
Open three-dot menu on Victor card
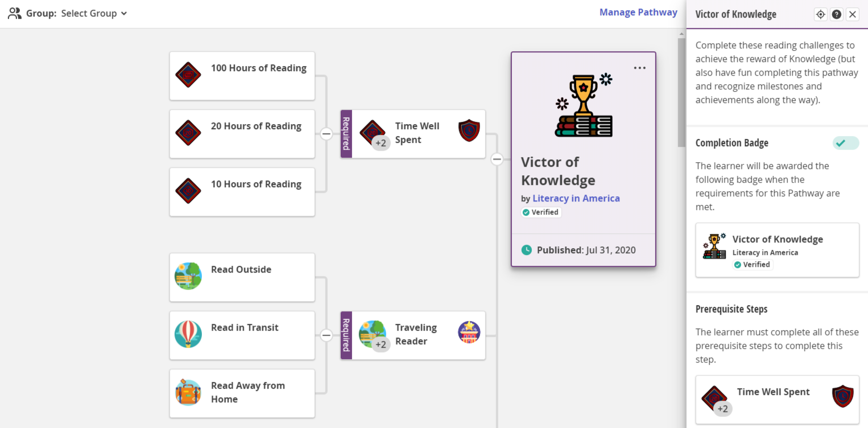639,68
